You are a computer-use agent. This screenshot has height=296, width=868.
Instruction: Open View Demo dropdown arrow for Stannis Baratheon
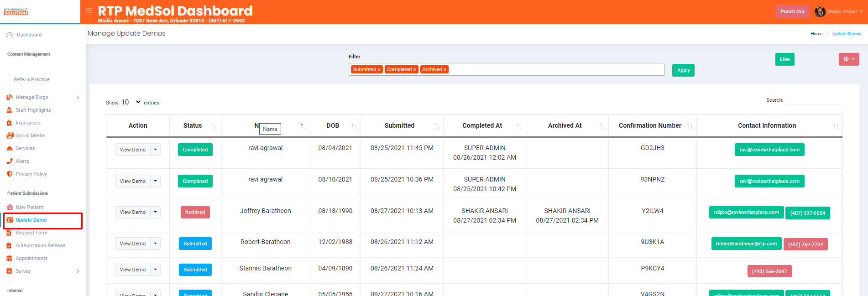point(156,270)
